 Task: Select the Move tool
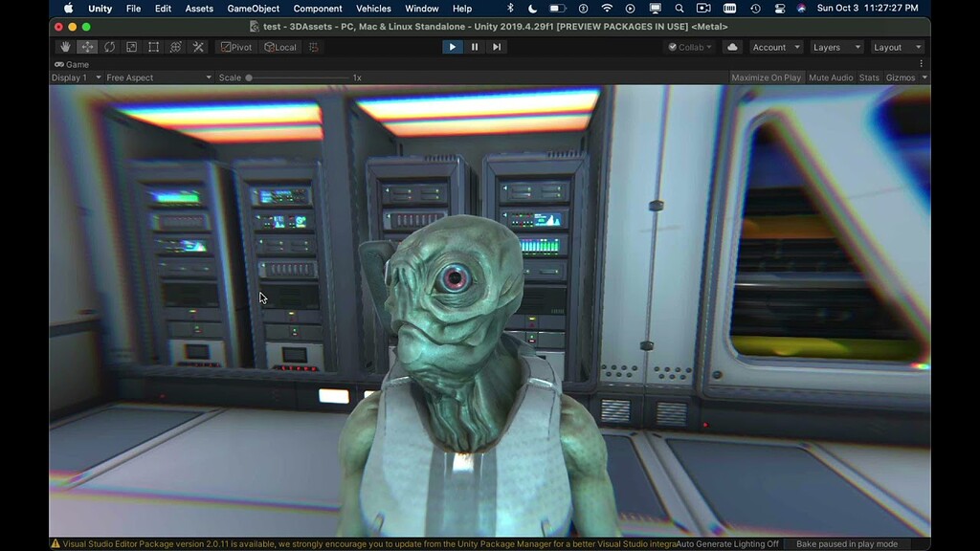[x=85, y=46]
